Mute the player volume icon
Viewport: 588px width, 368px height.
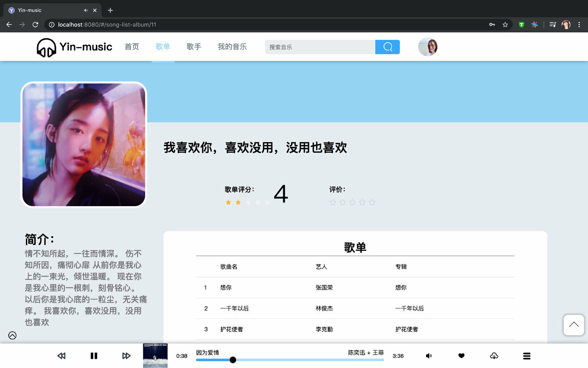pyautogui.click(x=429, y=356)
